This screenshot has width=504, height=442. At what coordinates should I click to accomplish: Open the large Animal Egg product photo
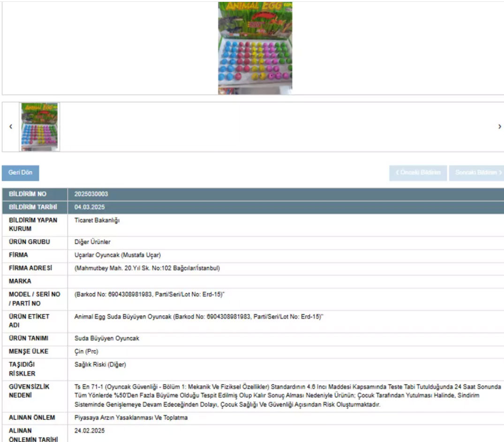pos(255,48)
